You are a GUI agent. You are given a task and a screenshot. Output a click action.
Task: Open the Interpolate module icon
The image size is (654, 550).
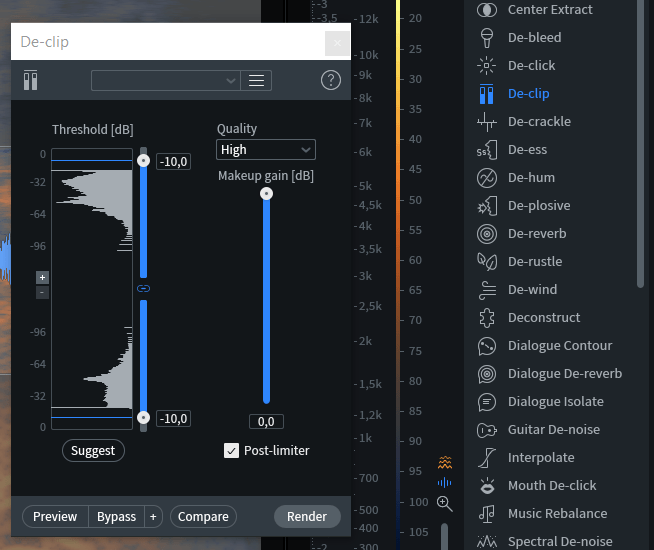487,458
